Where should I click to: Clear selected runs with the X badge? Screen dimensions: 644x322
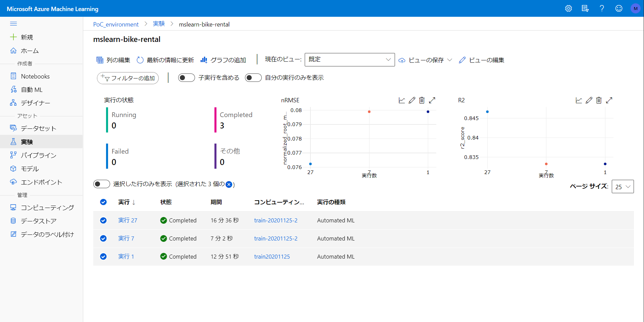[x=229, y=184]
